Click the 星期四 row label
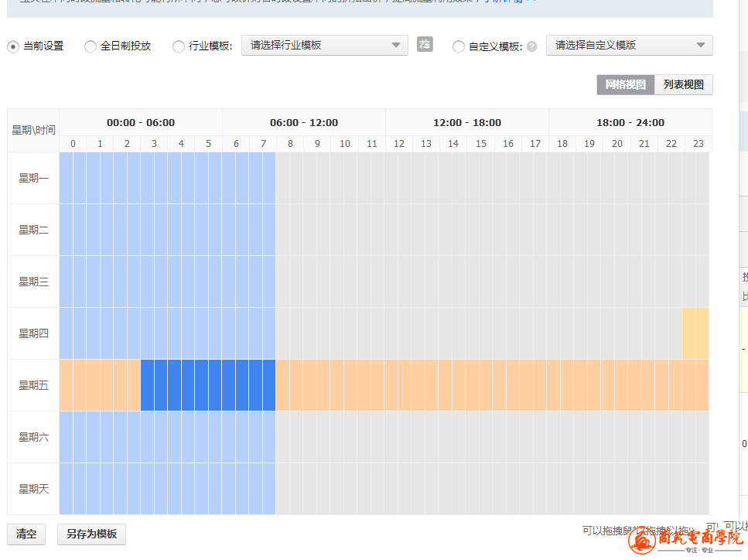 tap(33, 333)
